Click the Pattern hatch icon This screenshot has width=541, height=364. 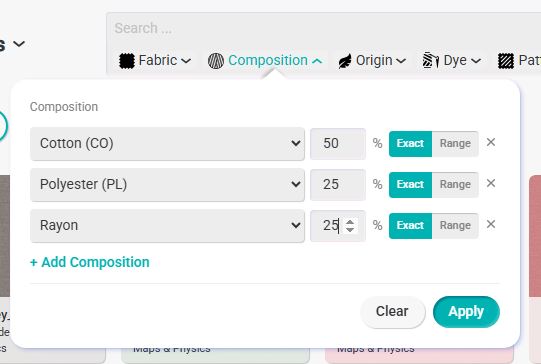pos(506,61)
